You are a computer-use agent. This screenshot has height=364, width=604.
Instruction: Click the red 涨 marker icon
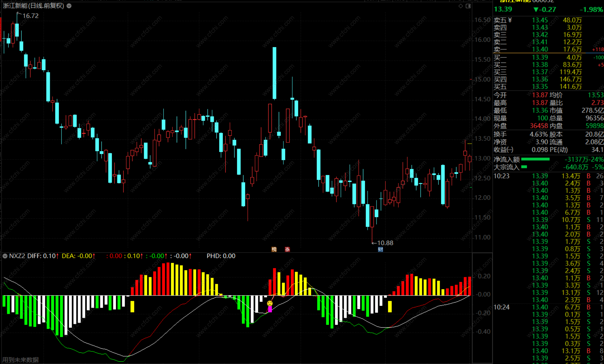pyautogui.click(x=287, y=249)
